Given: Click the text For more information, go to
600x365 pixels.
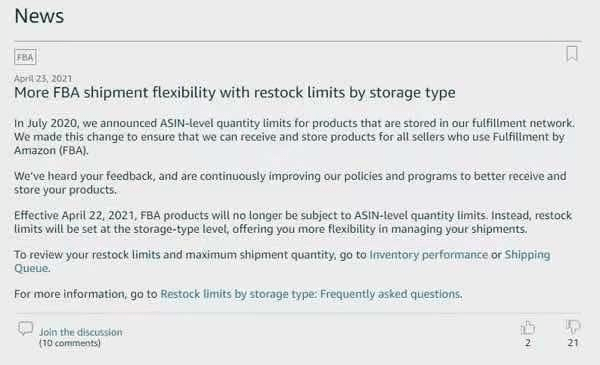Looking at the screenshot, I should pos(86,294).
